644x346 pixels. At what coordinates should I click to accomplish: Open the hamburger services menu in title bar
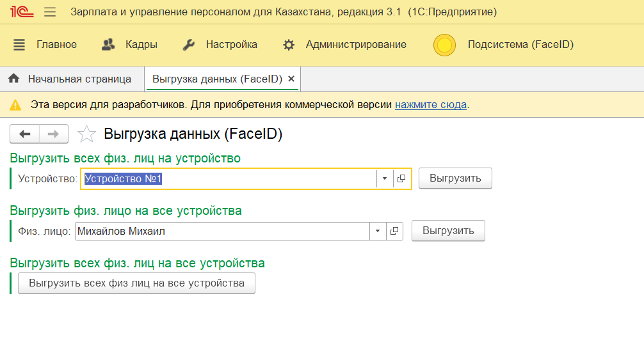(50, 12)
